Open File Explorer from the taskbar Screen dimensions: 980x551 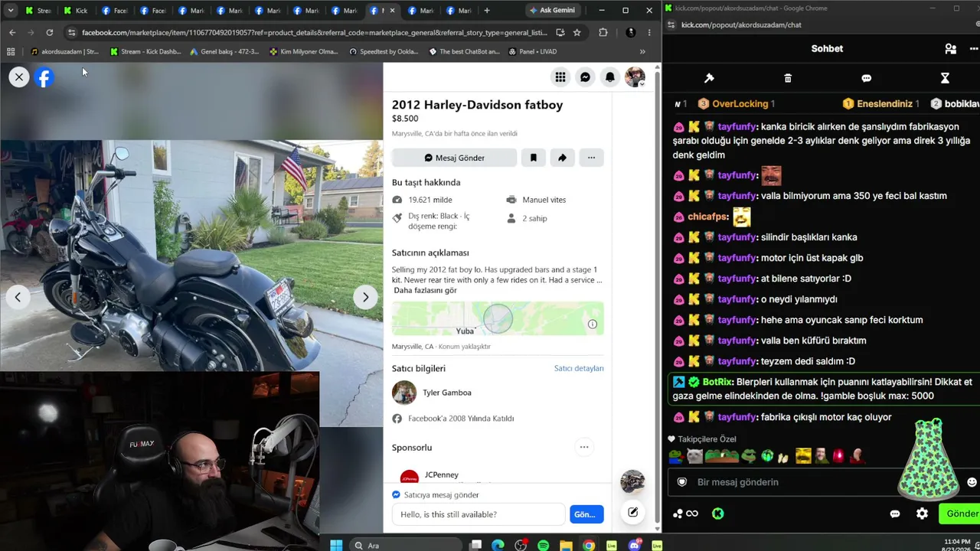[x=566, y=545]
